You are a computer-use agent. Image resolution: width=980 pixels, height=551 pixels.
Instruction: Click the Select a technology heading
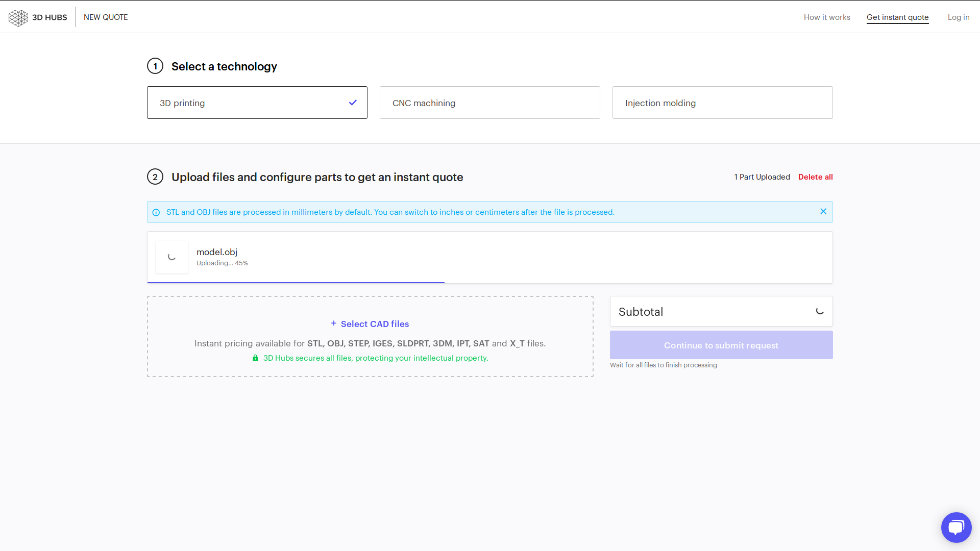pyautogui.click(x=224, y=66)
